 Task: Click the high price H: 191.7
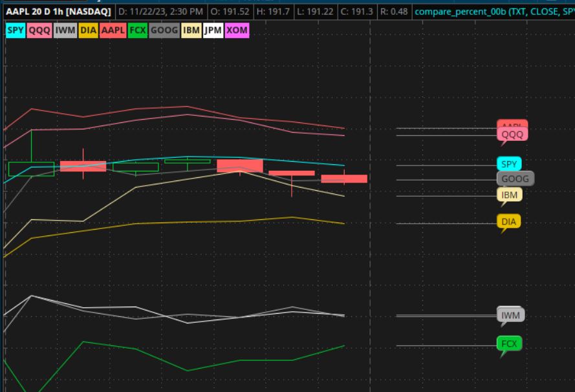click(273, 12)
